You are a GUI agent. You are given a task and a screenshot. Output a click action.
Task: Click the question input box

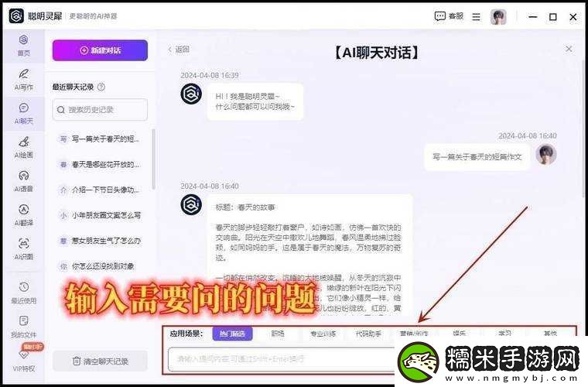coord(282,359)
